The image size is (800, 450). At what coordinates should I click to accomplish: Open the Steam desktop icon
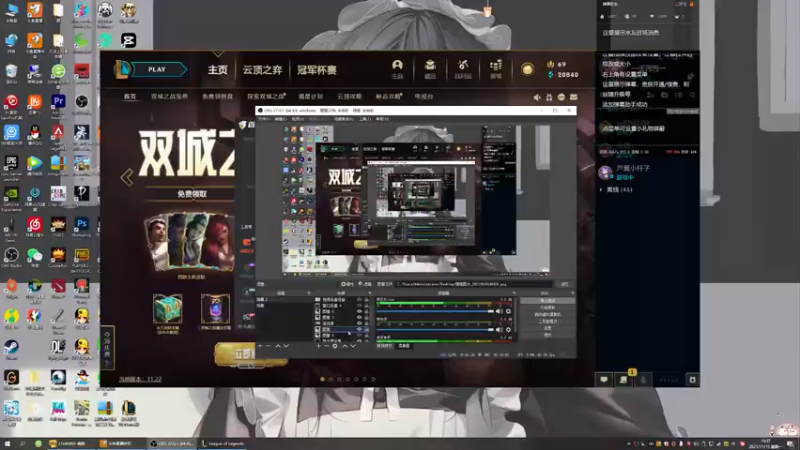click(11, 349)
